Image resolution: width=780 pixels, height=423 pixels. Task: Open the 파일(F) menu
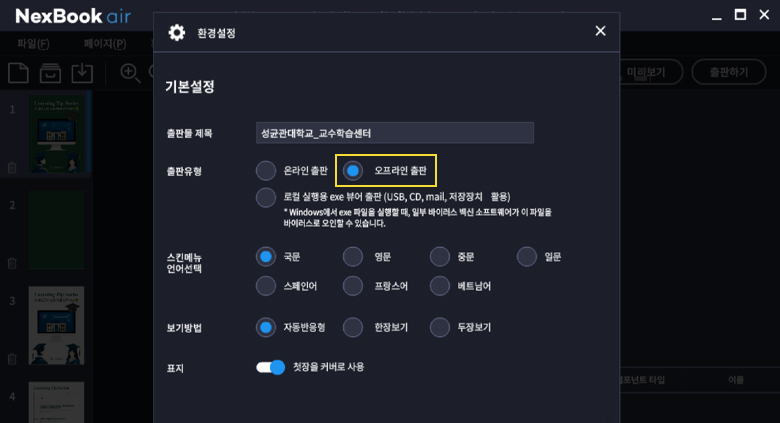pyautogui.click(x=33, y=44)
